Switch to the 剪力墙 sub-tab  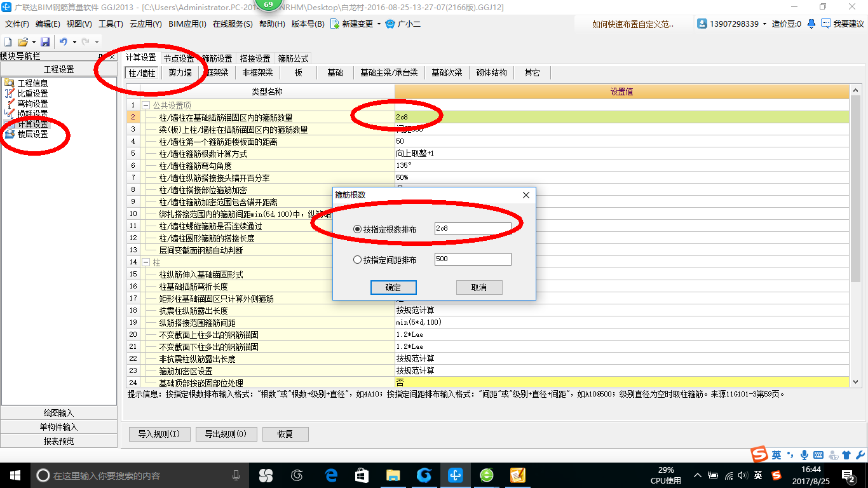(x=180, y=73)
